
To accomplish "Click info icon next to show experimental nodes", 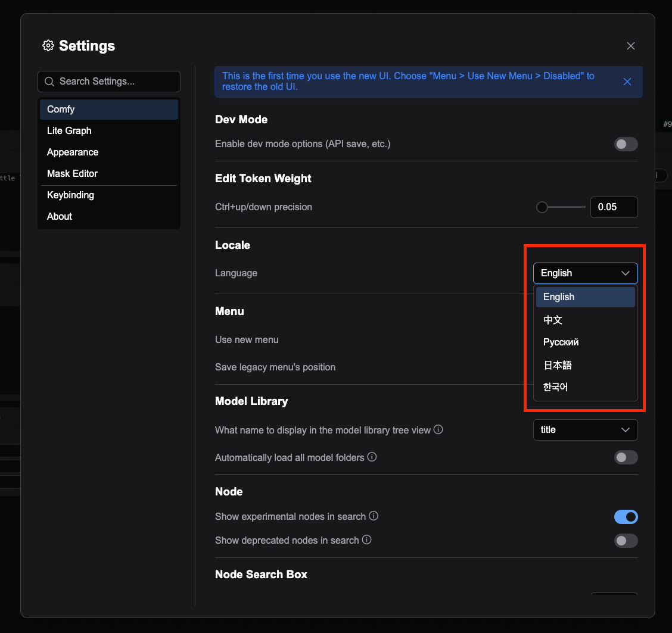I will (374, 516).
